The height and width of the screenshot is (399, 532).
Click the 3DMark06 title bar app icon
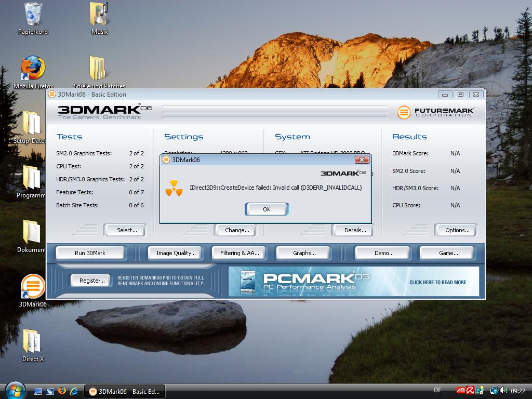[x=51, y=95]
